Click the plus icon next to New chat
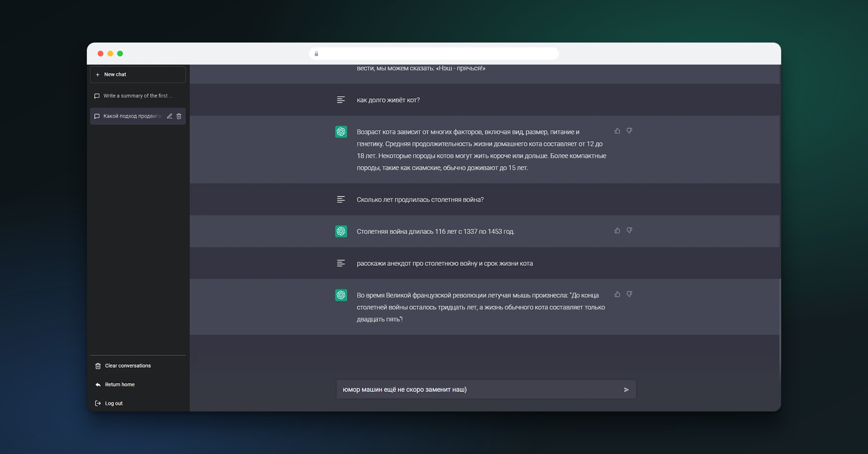 coord(98,75)
